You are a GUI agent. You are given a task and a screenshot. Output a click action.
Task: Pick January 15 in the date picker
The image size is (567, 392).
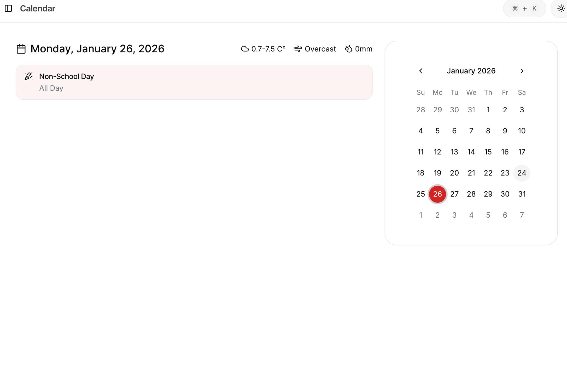(x=488, y=152)
